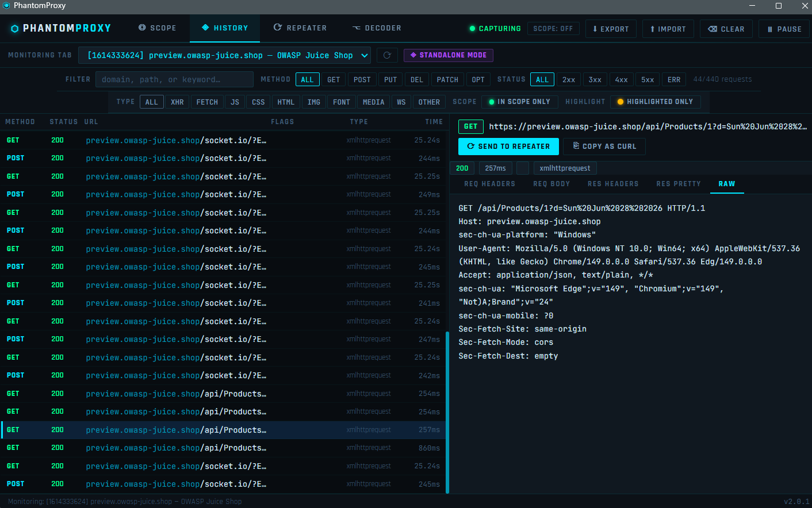Viewport: 812px width, 508px height.
Task: Open the Req Headers tab
Action: (x=489, y=184)
